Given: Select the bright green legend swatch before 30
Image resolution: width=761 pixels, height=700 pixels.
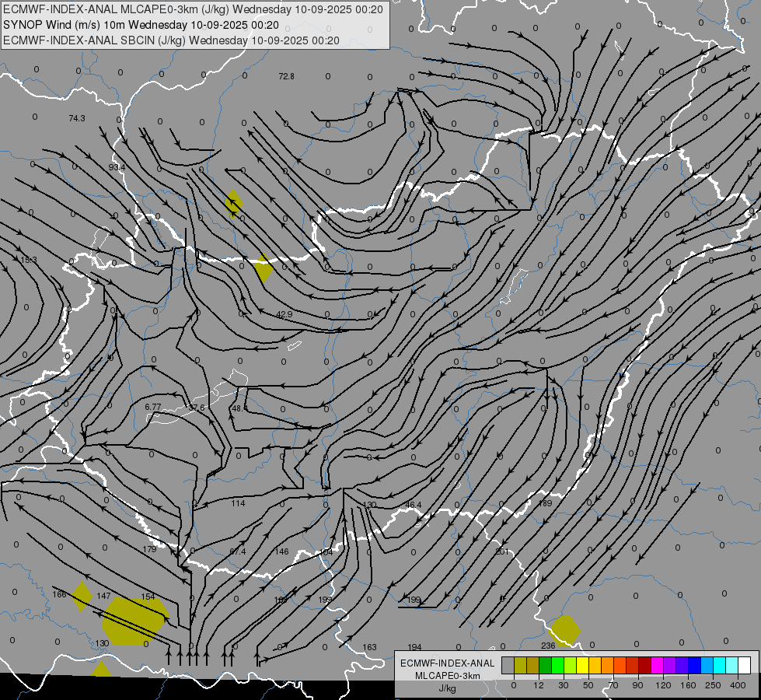Looking at the screenshot, I should 557,665.
